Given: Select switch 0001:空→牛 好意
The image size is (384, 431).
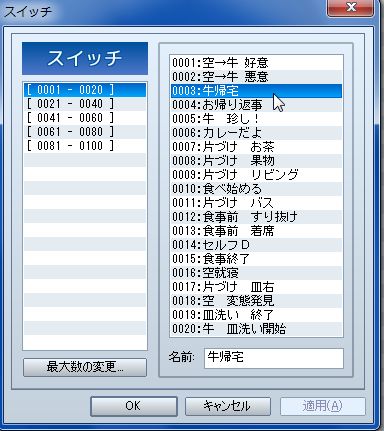Looking at the screenshot, I should [x=256, y=63].
